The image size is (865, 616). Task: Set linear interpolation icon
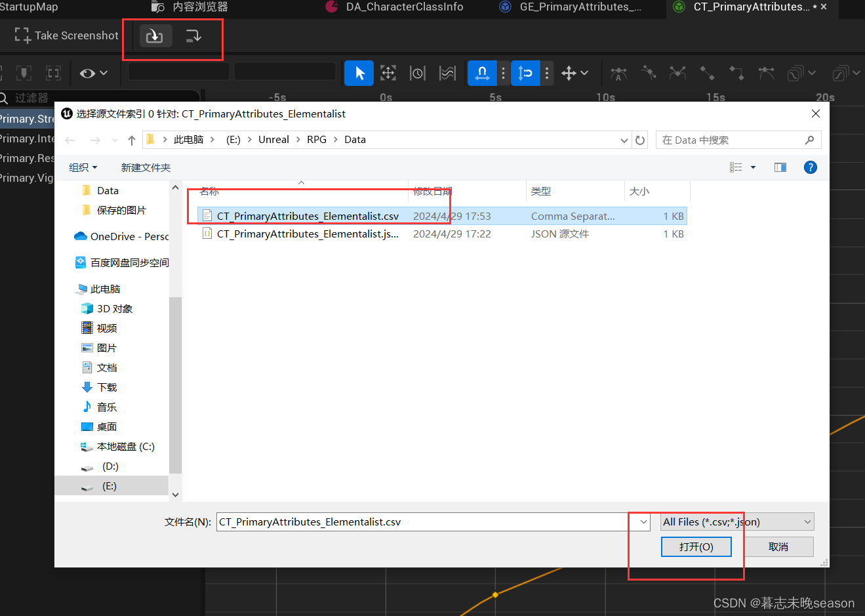point(707,73)
